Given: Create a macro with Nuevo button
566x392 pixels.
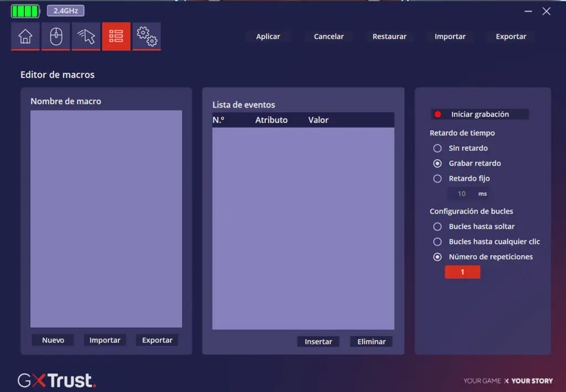Looking at the screenshot, I should 53,340.
